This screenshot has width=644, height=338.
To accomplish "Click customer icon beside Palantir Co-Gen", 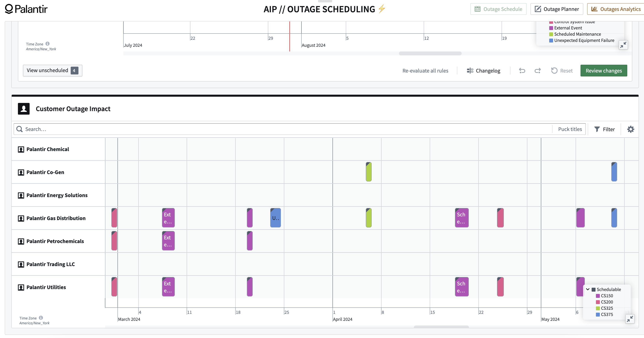I will [x=21, y=173].
